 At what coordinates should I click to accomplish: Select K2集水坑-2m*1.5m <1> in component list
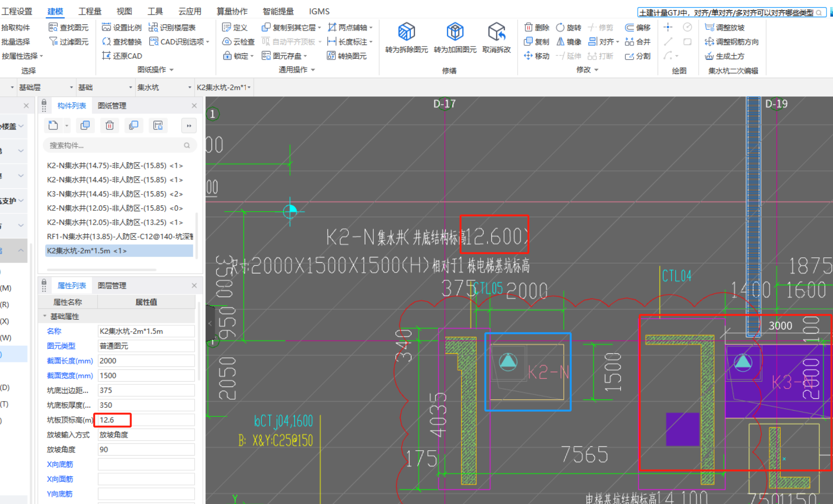pos(119,250)
